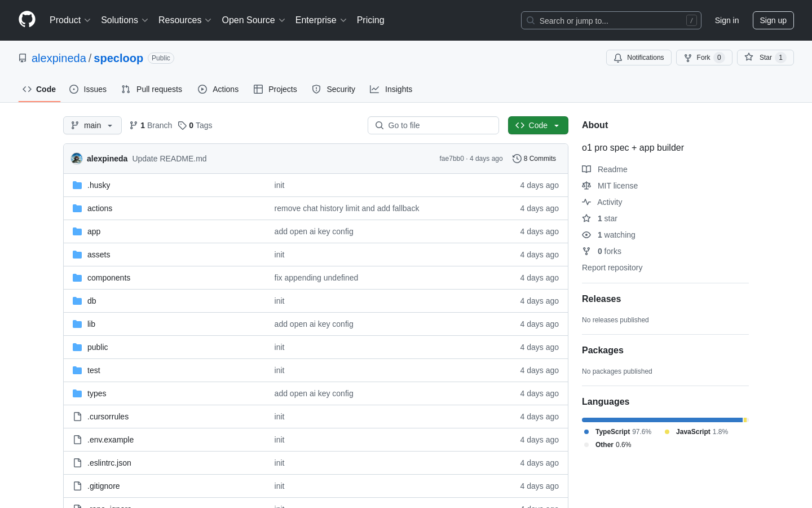Click the components folder icon
The image size is (812, 508).
pos(77,278)
